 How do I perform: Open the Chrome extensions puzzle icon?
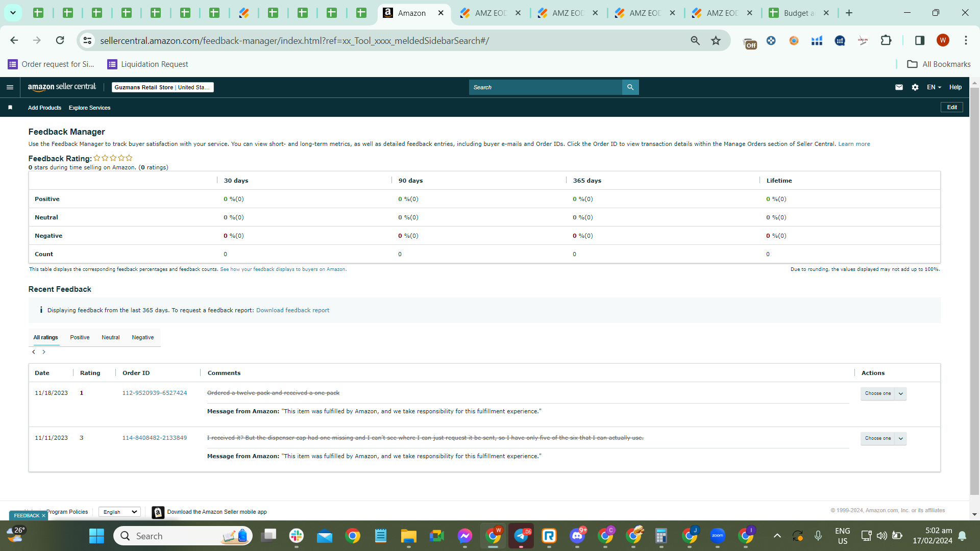click(886, 40)
